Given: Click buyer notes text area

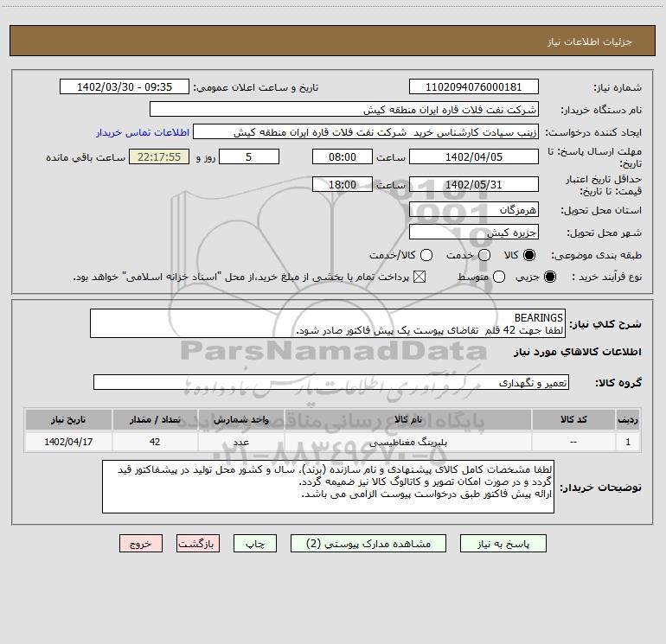Looking at the screenshot, I should [328, 487].
